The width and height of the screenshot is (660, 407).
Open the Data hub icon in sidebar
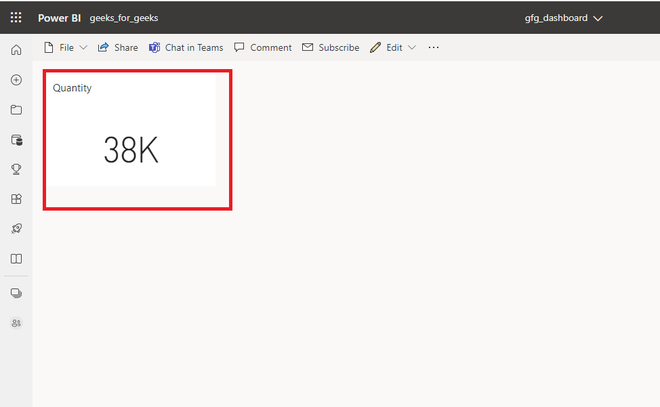[16, 140]
